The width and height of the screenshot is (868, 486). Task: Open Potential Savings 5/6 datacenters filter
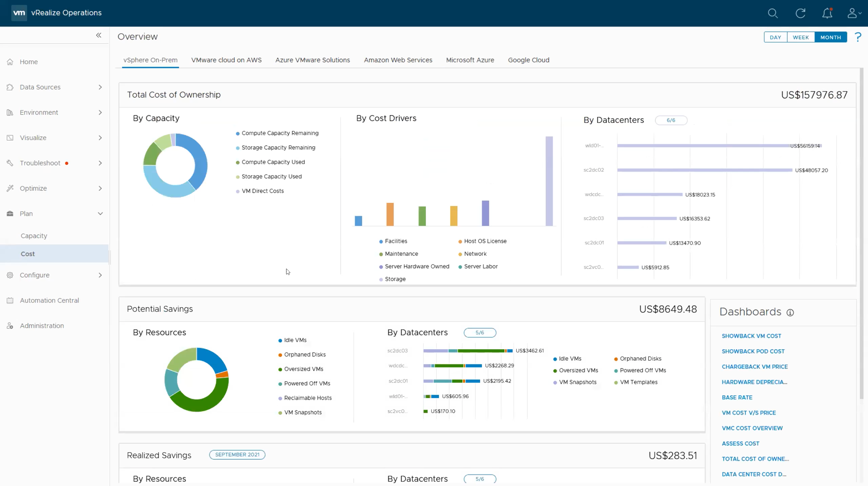point(480,333)
